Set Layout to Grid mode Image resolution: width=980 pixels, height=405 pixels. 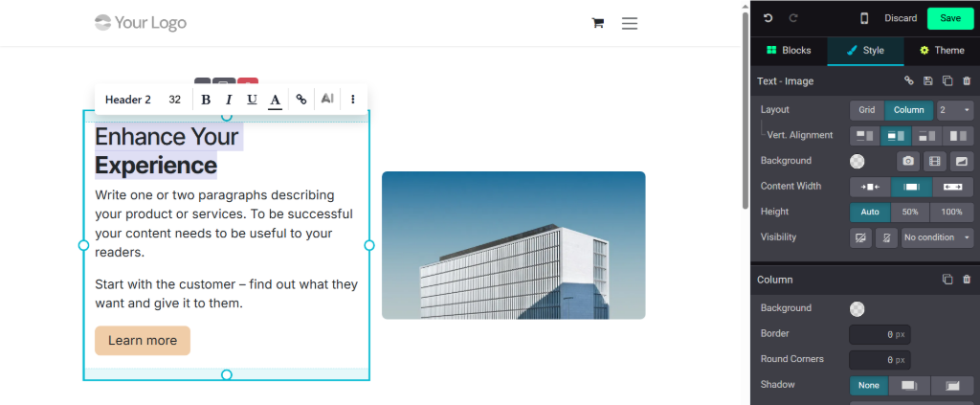[866, 110]
